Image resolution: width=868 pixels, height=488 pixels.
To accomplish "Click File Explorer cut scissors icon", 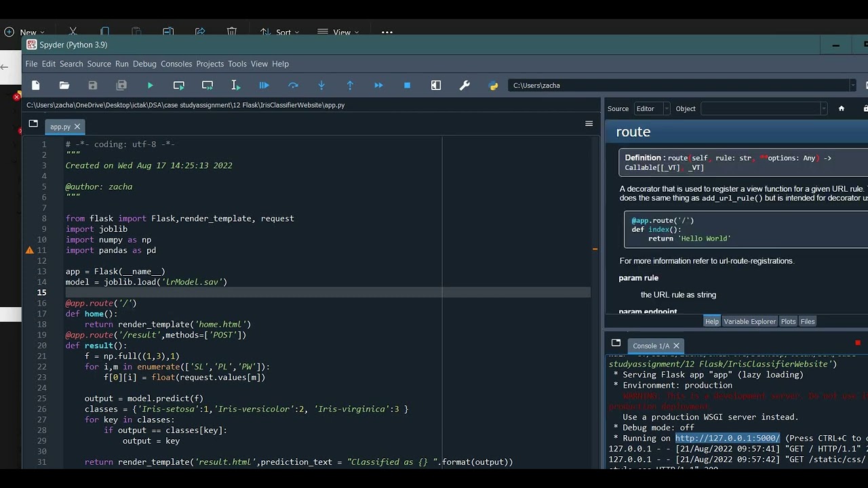I will (x=73, y=32).
